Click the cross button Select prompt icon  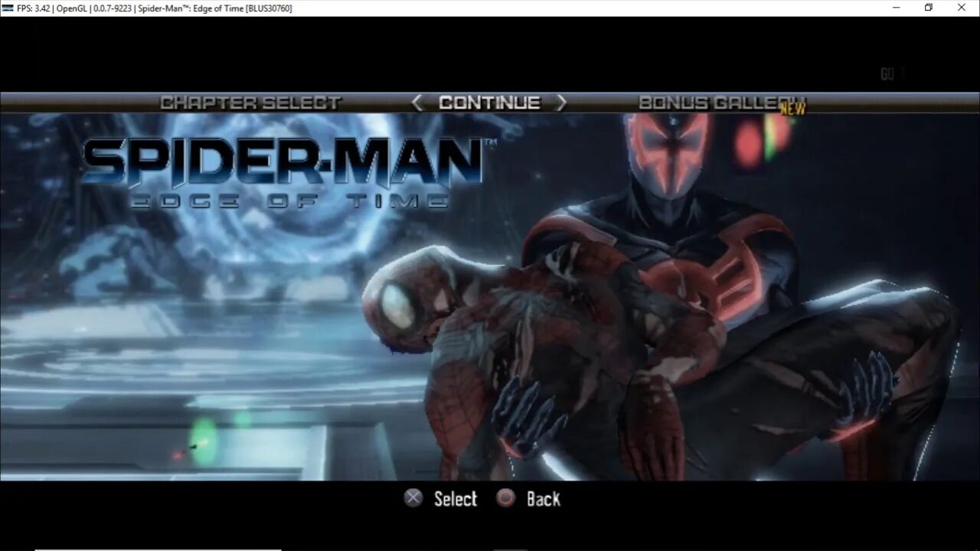coord(413,499)
